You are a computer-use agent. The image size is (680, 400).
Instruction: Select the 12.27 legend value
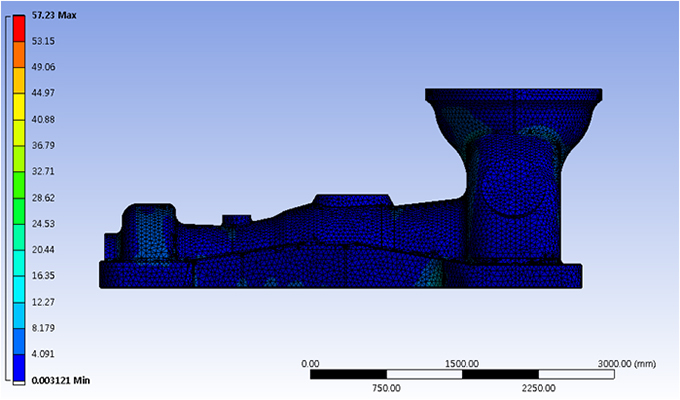click(43, 302)
